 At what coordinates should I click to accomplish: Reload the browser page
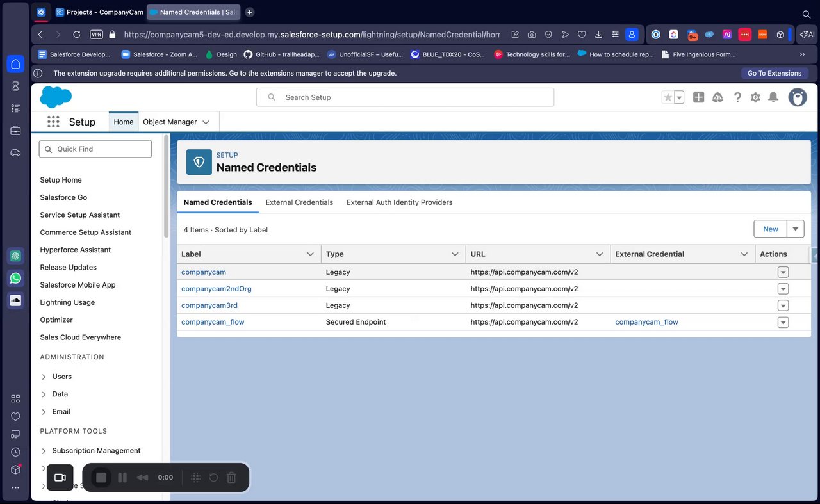pos(77,35)
